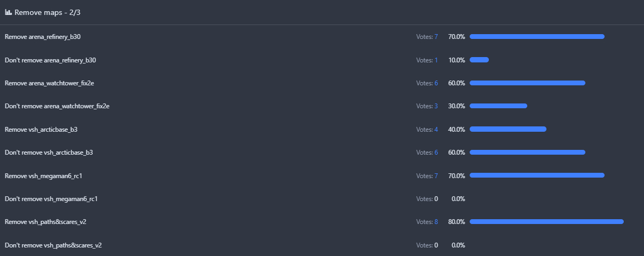Screen dimensions: 644x256
Task: Click the 80% bar for vsh_paths&scares_v2
Action: (x=546, y=222)
